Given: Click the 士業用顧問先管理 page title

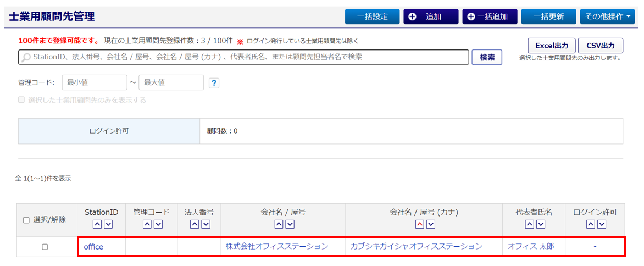Looking at the screenshot, I should pyautogui.click(x=51, y=16).
